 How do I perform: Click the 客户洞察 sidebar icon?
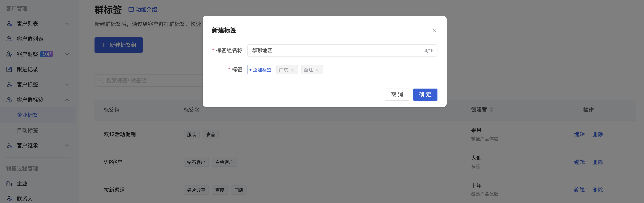tap(9, 54)
